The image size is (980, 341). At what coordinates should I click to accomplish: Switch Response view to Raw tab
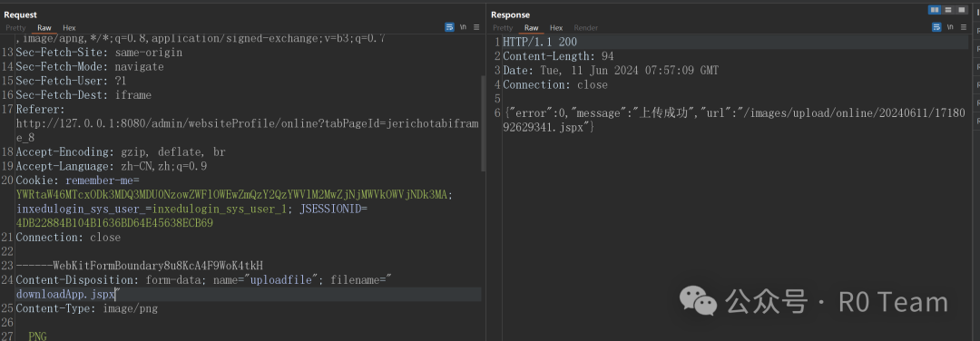(x=531, y=28)
